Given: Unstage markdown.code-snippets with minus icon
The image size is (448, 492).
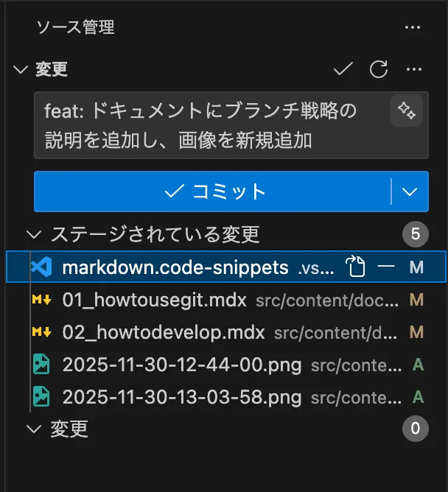Looking at the screenshot, I should click(386, 267).
